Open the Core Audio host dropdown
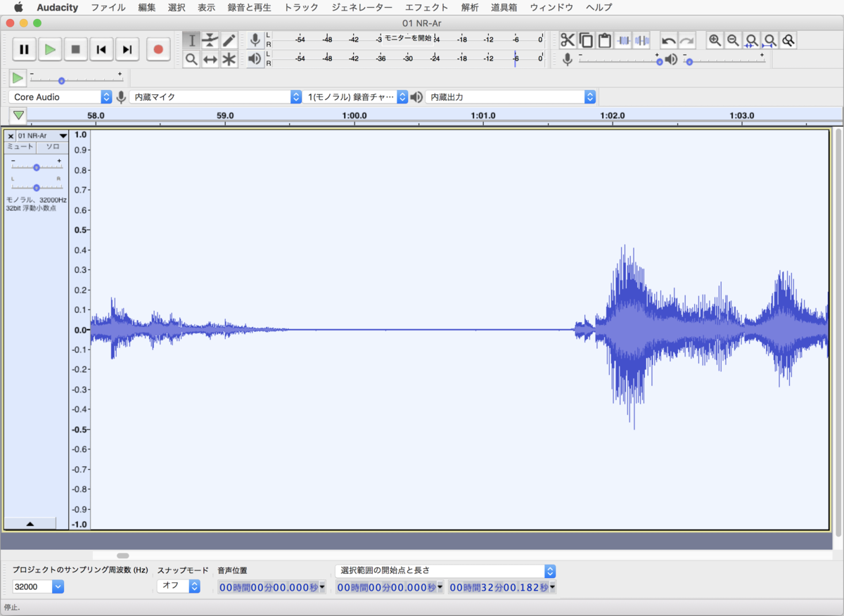 tap(60, 97)
